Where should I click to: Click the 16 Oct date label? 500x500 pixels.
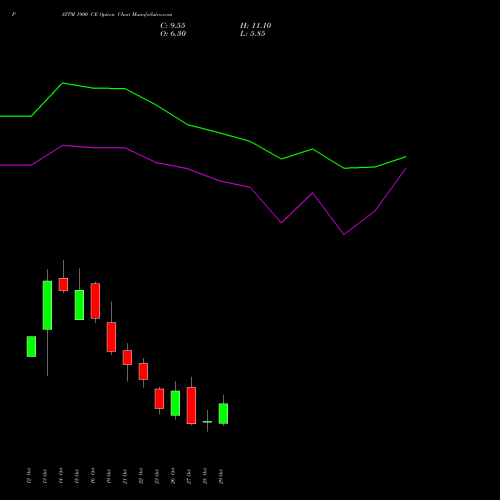93,476
